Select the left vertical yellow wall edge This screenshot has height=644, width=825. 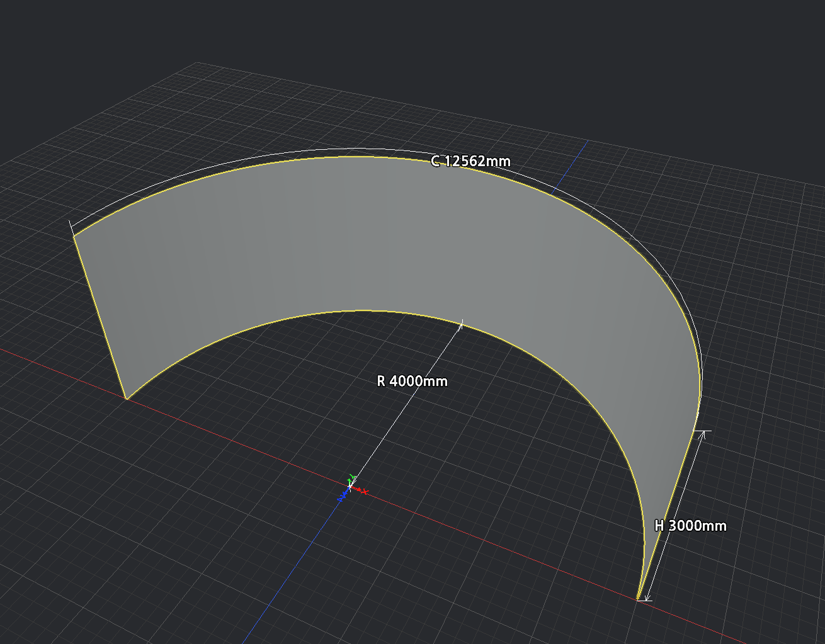point(100,317)
